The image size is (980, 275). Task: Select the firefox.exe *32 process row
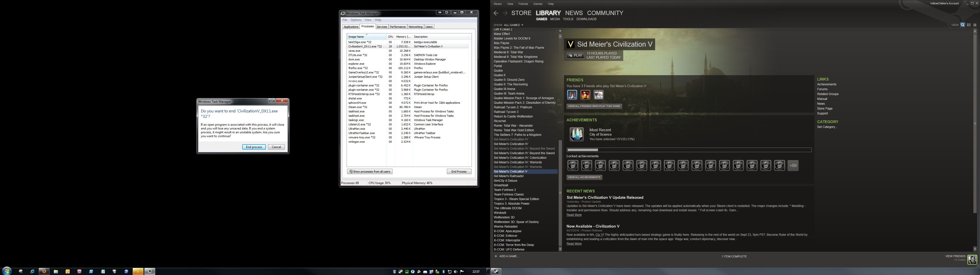[x=408, y=68]
